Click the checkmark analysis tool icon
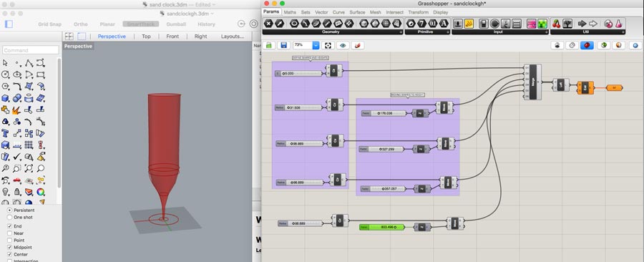The image size is (644, 262). 17,157
